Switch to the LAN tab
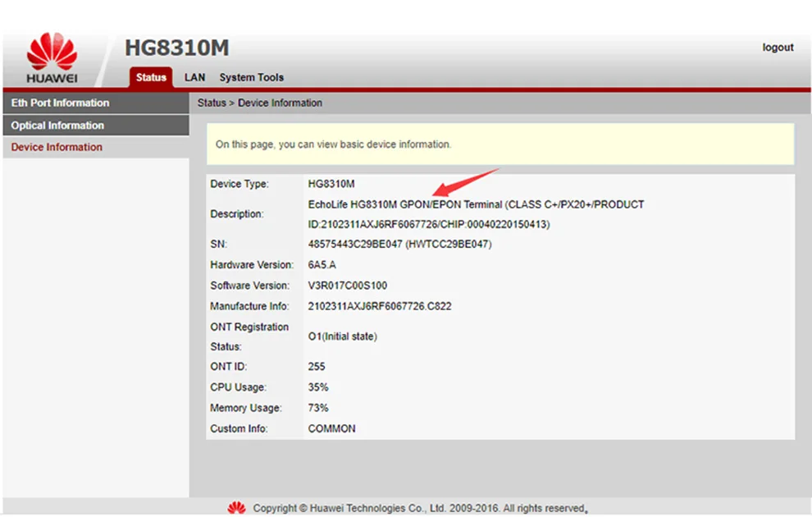This screenshot has height=517, width=812. click(194, 77)
